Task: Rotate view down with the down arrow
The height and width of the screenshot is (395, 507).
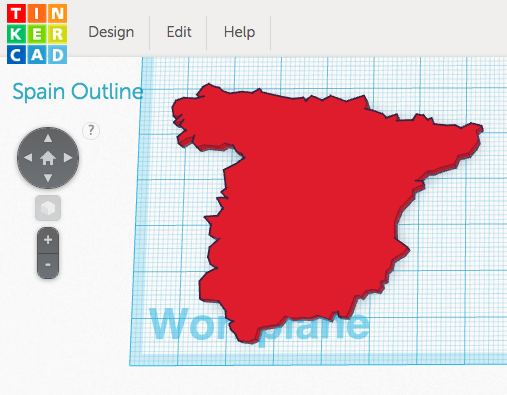Action: (48, 178)
